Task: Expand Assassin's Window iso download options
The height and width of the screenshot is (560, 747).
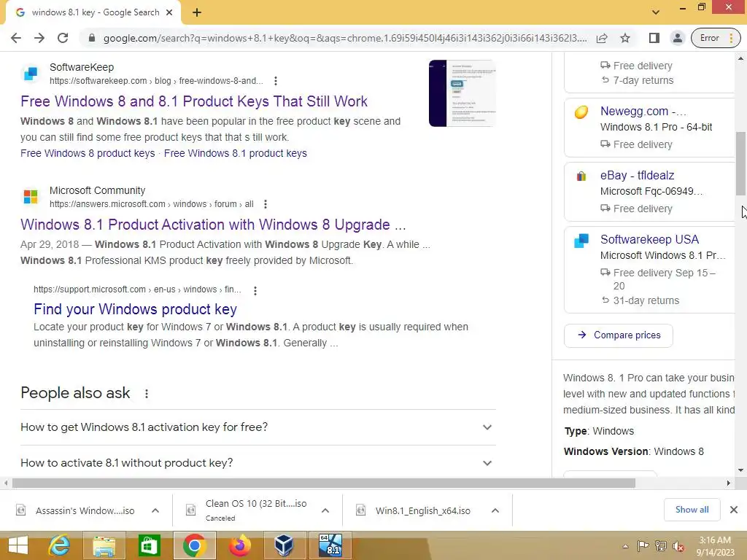Action: coord(155,511)
